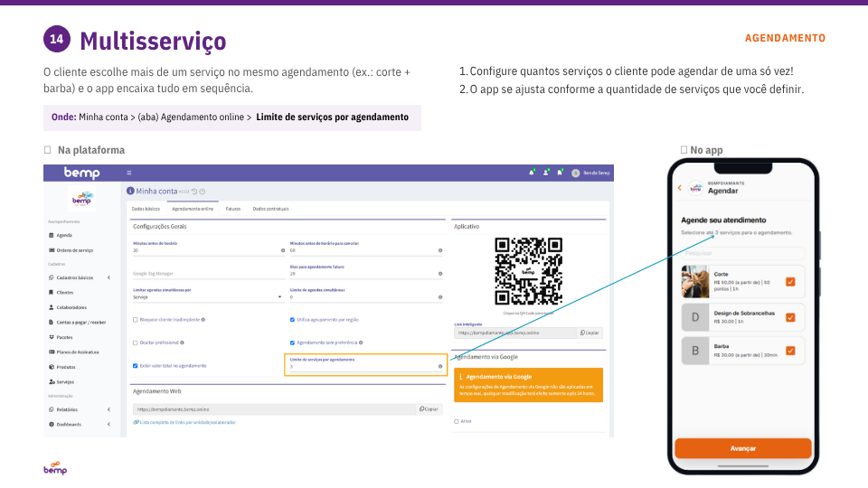This screenshot has width=868, height=488.
Task: Click the Minutos antes do horário para cancelar field
Action: pos(365,250)
